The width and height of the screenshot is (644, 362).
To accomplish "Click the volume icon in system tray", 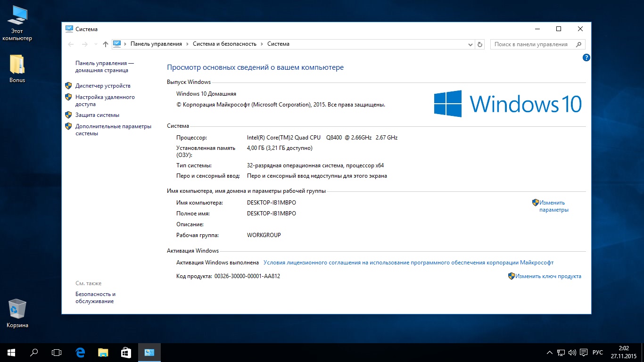I will click(572, 352).
